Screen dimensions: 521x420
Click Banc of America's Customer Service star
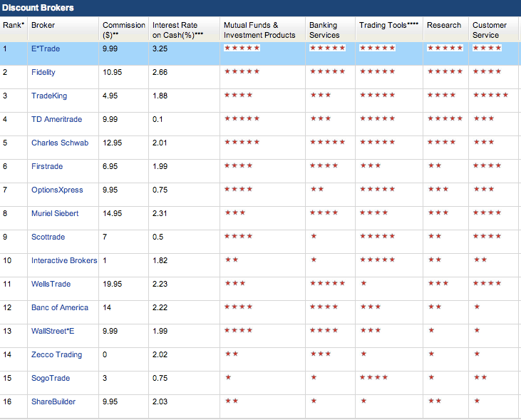coord(477,307)
